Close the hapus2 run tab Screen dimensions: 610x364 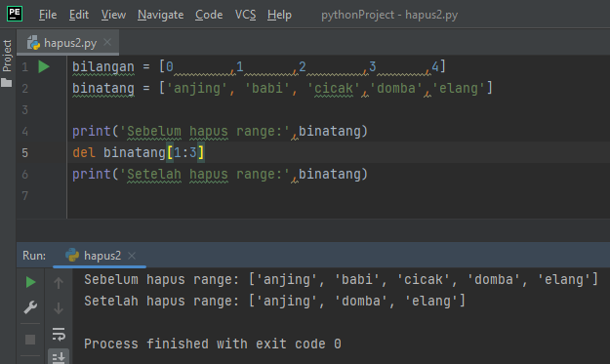132,256
